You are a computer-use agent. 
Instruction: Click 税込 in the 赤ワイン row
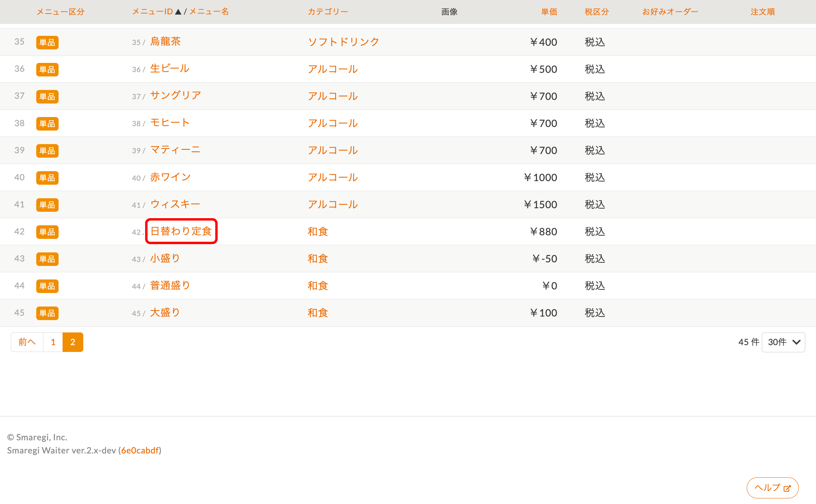coord(595,178)
